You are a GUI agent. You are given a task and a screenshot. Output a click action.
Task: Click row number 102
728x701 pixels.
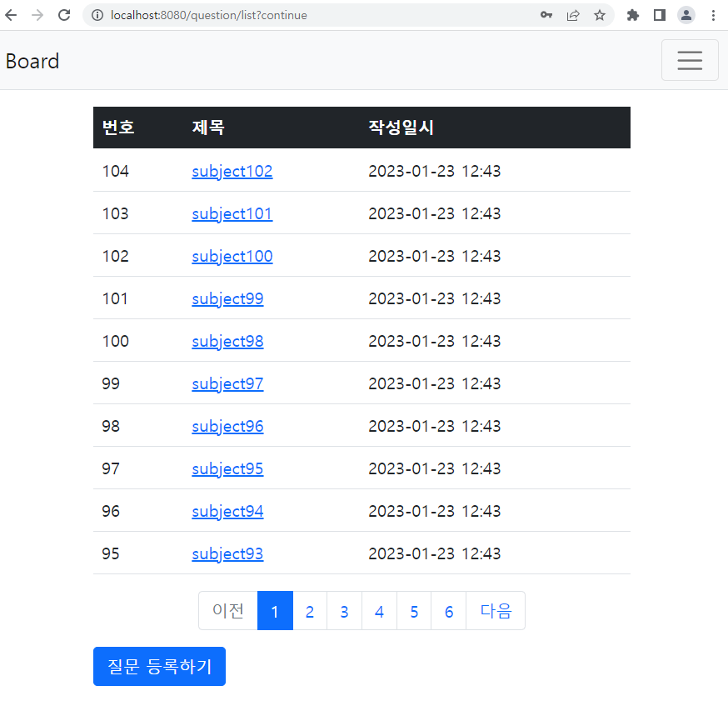(x=115, y=256)
